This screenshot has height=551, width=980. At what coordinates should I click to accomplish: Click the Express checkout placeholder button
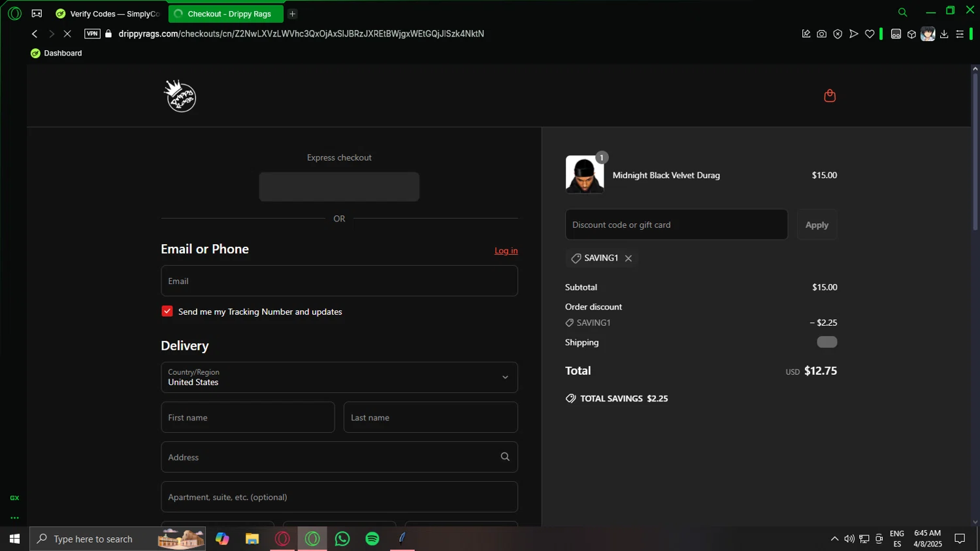(x=339, y=187)
